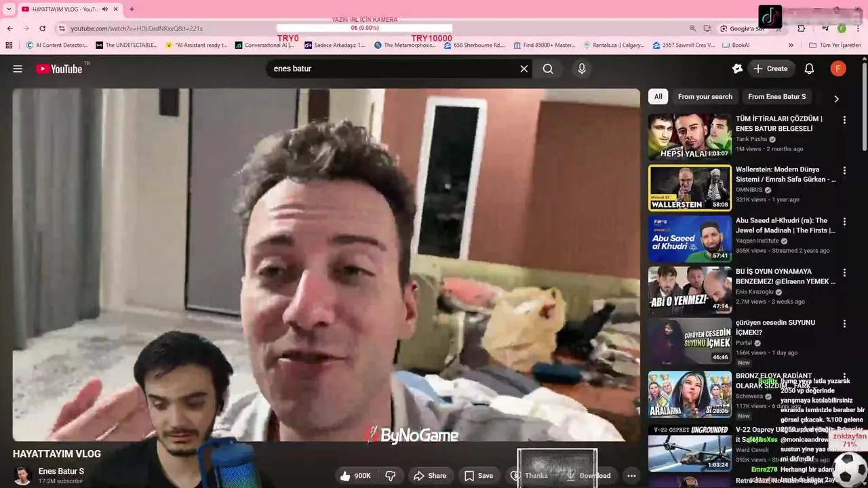Open the browser extensions puzzle icon
Viewport: 868px width, 488px height.
[802, 28]
